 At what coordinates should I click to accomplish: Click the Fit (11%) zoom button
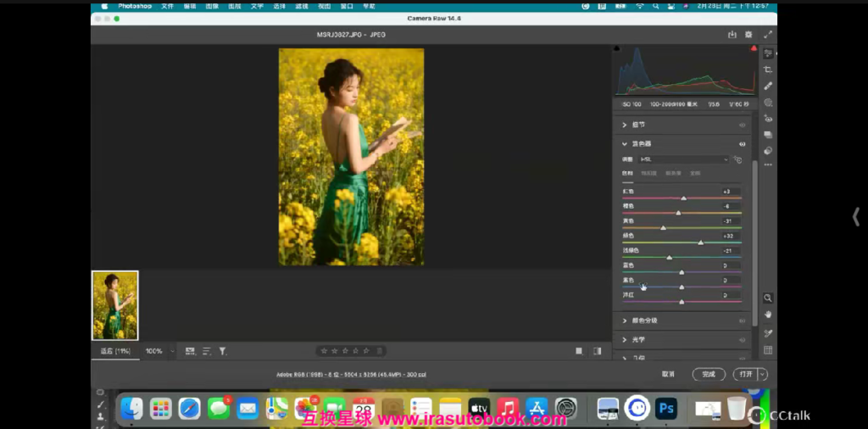coord(115,351)
